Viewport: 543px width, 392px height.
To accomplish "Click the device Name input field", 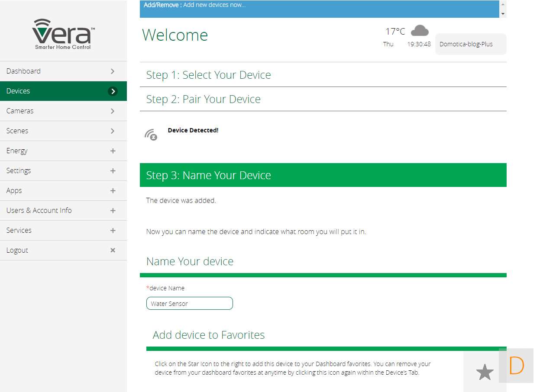I will coord(189,303).
